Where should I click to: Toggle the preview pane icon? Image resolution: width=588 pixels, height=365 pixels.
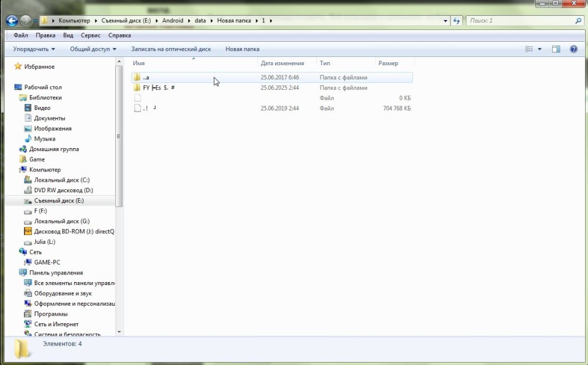click(556, 49)
